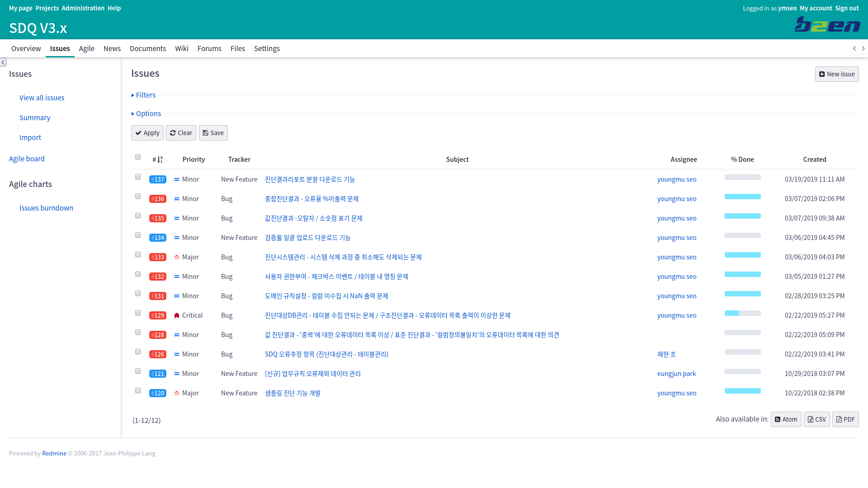Image resolution: width=868 pixels, height=488 pixels.
Task: Click the Atom feed export button
Action: tap(786, 419)
